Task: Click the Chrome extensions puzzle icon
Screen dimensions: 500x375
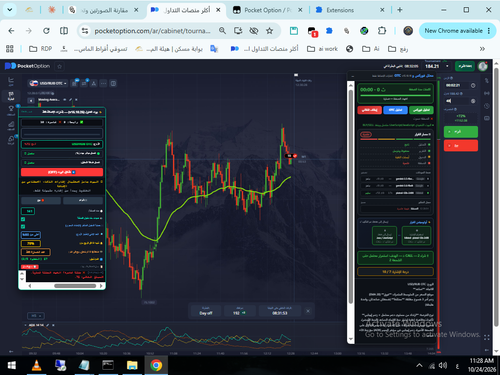Action: (382, 31)
